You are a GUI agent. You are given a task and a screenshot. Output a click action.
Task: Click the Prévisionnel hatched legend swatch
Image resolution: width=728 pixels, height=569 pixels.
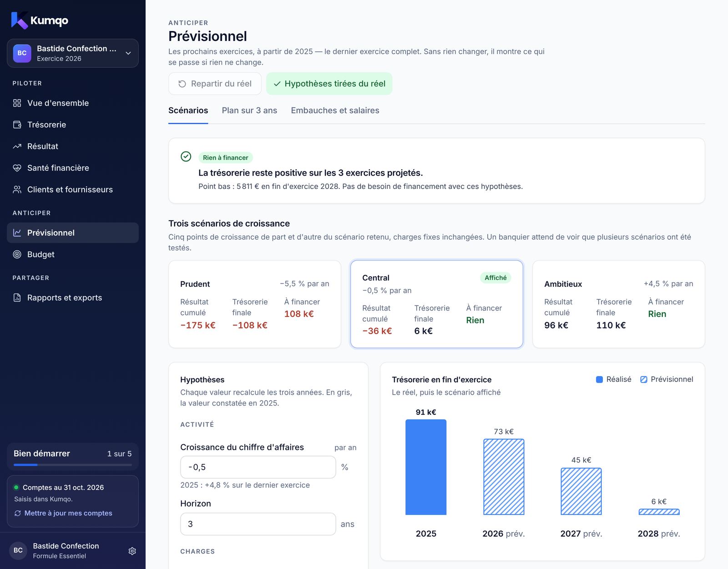tap(644, 380)
